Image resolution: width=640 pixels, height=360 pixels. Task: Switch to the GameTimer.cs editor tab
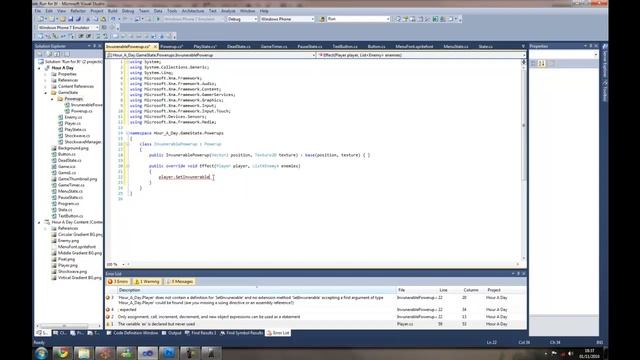click(274, 47)
